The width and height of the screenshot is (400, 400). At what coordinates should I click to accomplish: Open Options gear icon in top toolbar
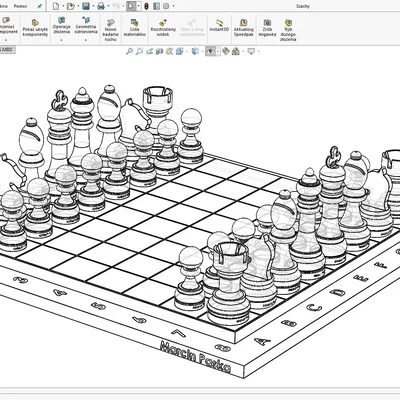coord(166,6)
